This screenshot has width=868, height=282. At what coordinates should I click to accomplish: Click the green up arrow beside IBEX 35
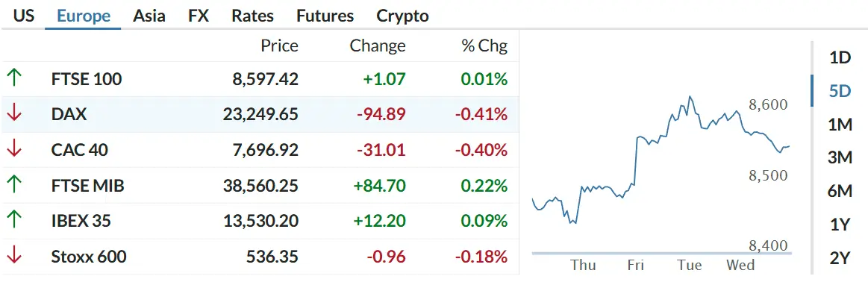14,221
